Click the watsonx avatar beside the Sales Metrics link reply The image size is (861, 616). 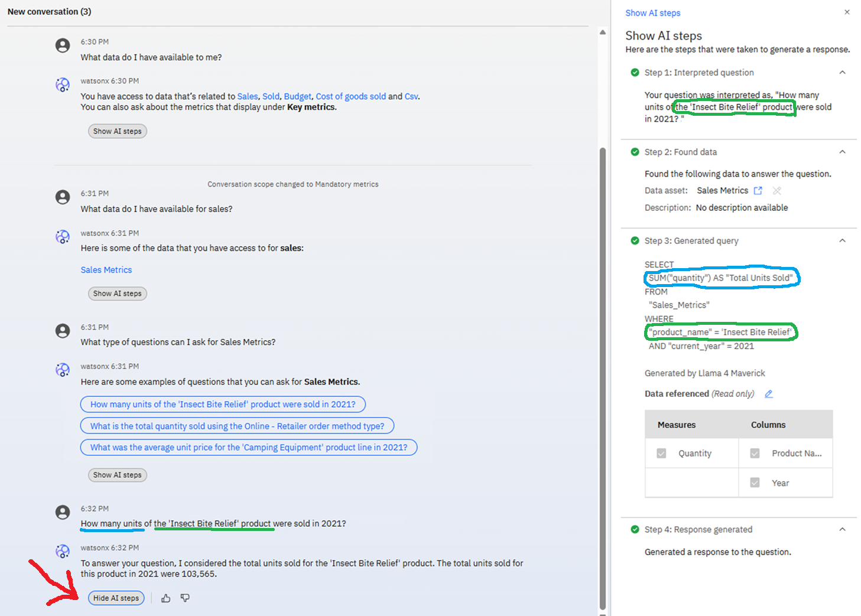tap(63, 237)
